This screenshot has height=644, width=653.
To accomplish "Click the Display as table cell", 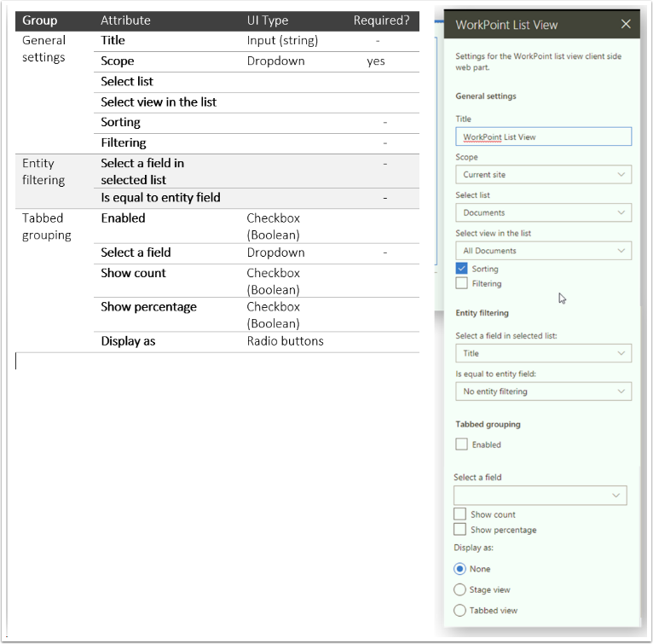I will (x=128, y=341).
